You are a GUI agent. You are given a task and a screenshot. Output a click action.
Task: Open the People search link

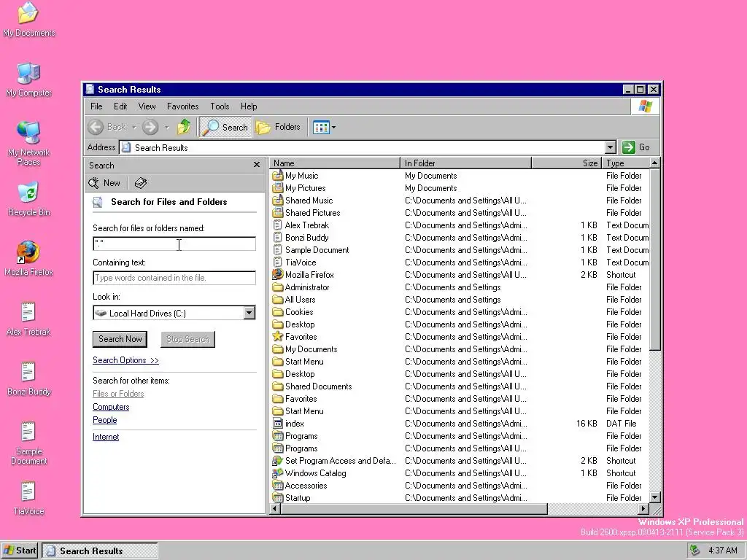pos(105,420)
